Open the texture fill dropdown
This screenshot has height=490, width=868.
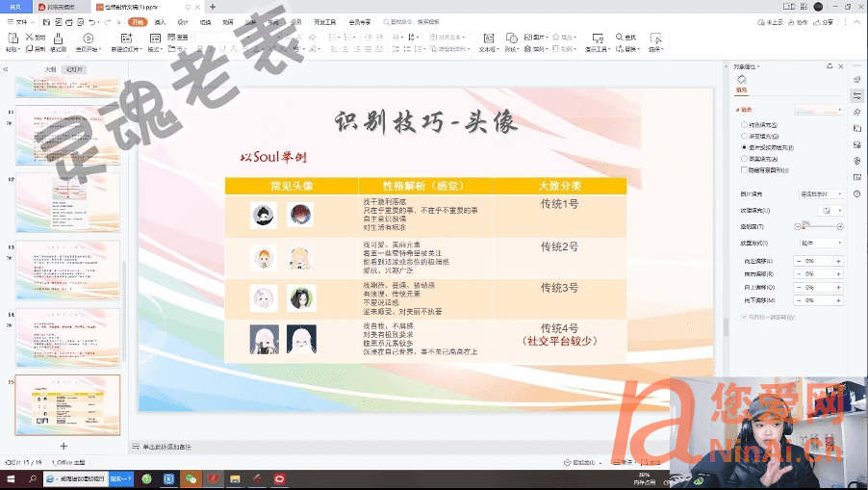[830, 211]
